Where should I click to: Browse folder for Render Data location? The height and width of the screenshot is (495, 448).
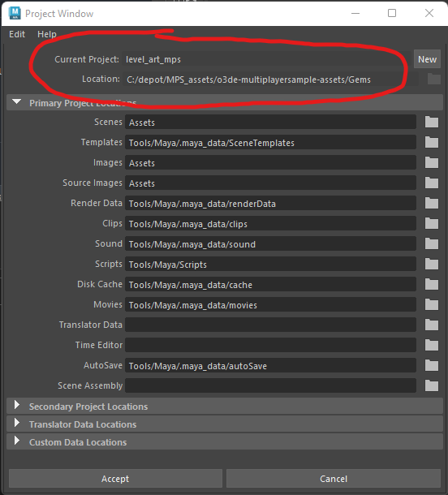(x=432, y=203)
